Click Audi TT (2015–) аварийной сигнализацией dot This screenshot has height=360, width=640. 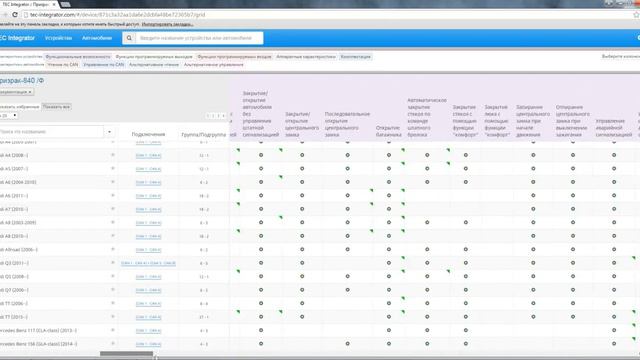614,317
